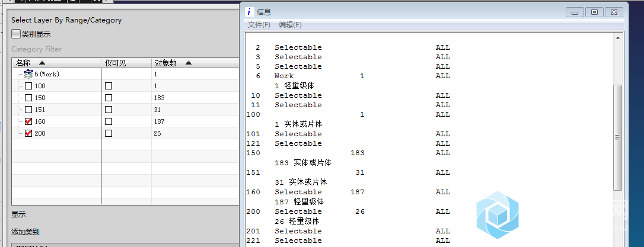Click the 信息 window info icon
This screenshot has width=644, height=247.
click(x=248, y=12)
